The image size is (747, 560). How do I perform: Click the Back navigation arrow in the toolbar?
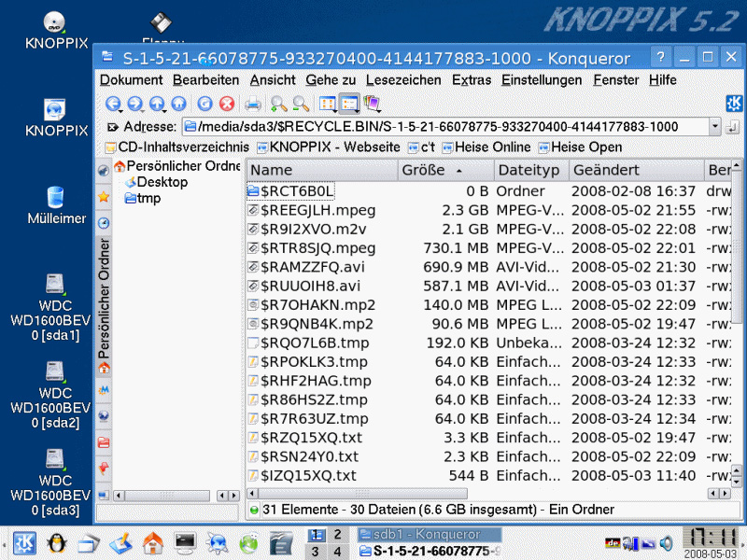[x=114, y=104]
